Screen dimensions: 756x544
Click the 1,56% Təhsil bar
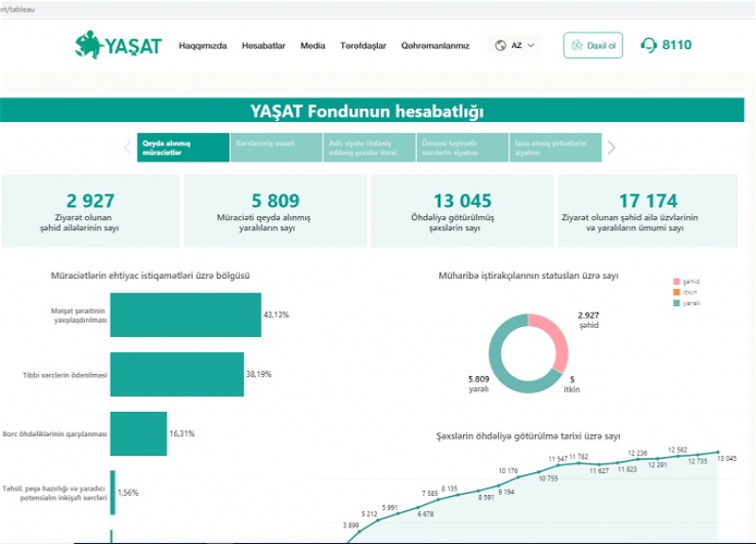(112, 492)
